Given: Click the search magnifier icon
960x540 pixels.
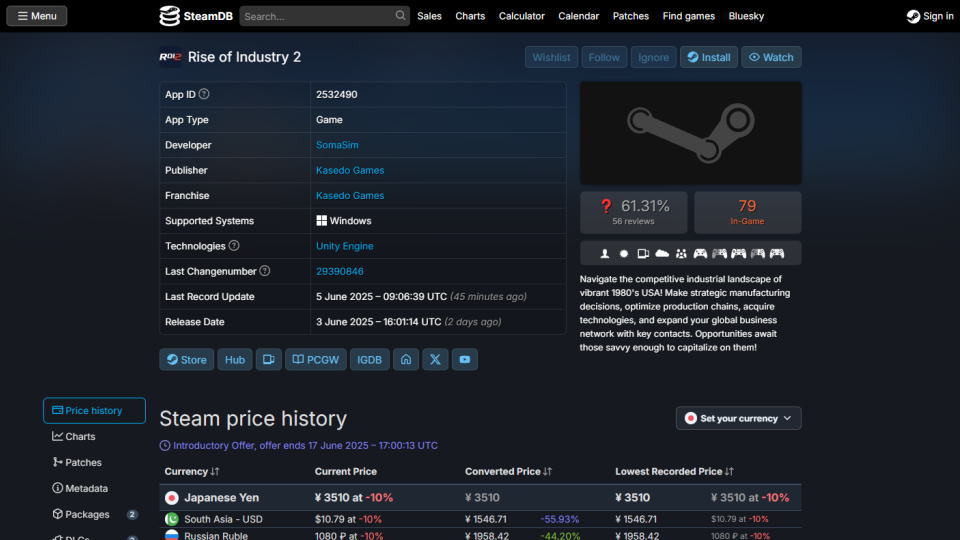Looking at the screenshot, I should pos(400,15).
